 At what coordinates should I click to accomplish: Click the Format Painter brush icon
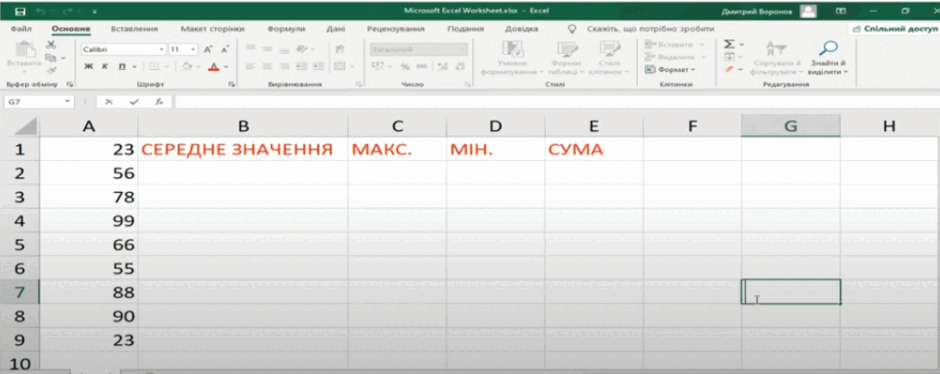pyautogui.click(x=52, y=70)
